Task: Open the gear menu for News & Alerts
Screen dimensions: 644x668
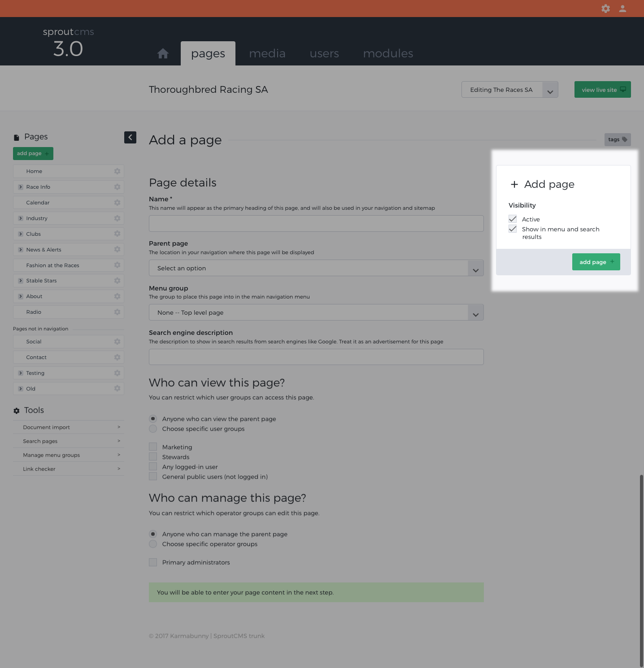Action: click(117, 249)
